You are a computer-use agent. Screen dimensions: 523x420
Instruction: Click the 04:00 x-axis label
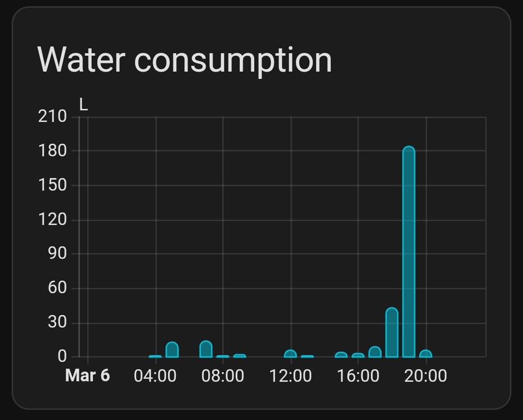155,376
